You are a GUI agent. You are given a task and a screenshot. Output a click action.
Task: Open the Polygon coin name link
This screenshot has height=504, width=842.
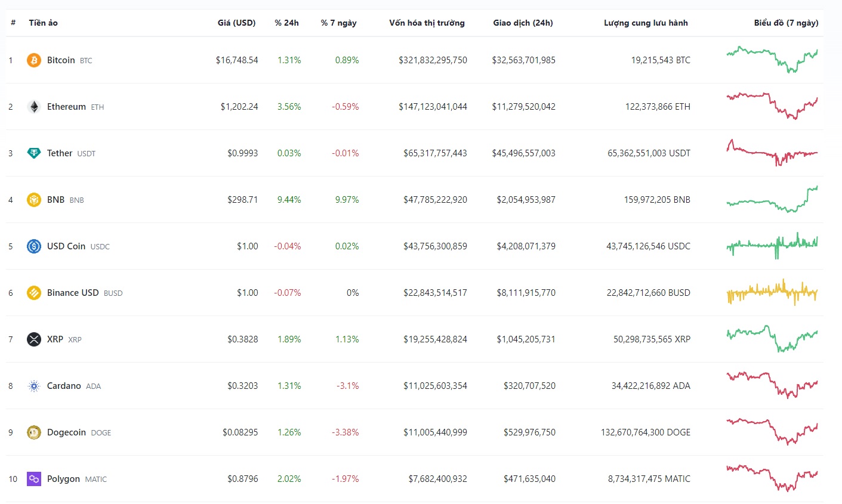pyautogui.click(x=63, y=479)
